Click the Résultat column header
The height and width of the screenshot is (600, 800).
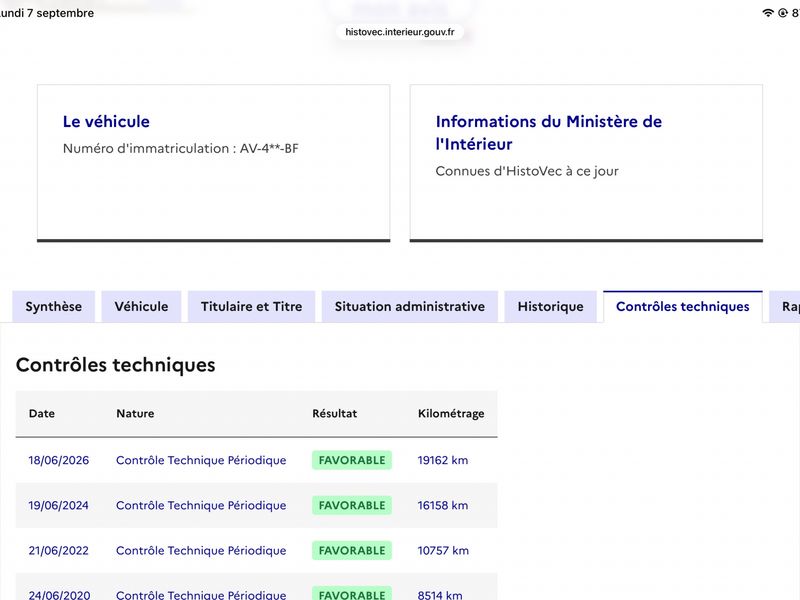335,413
